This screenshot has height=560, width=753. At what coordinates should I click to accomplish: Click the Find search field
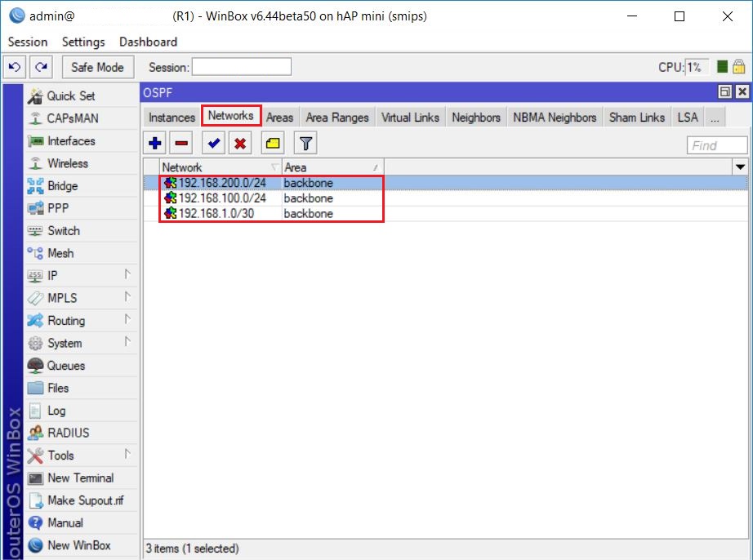[x=717, y=145]
